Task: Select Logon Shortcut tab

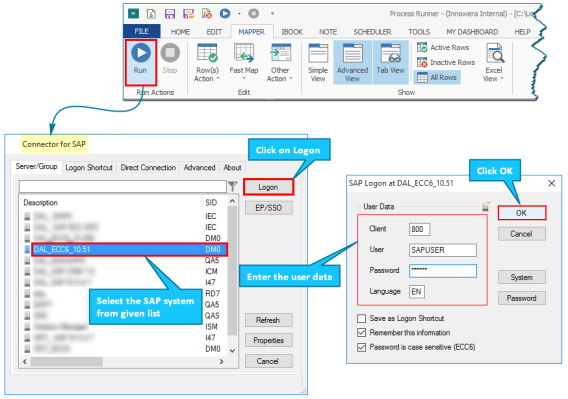Action: click(x=89, y=167)
